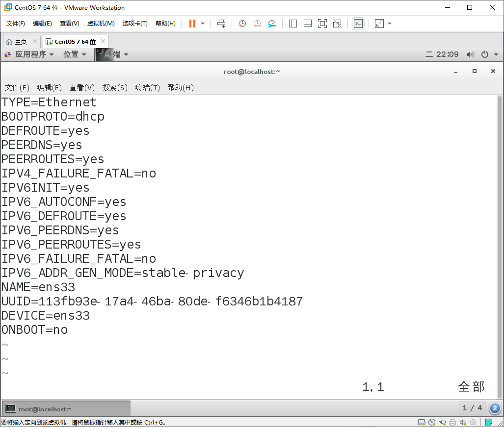The height and width of the screenshot is (427, 504).
Task: Open the terminal 帮助(H) menu
Action: click(x=181, y=88)
